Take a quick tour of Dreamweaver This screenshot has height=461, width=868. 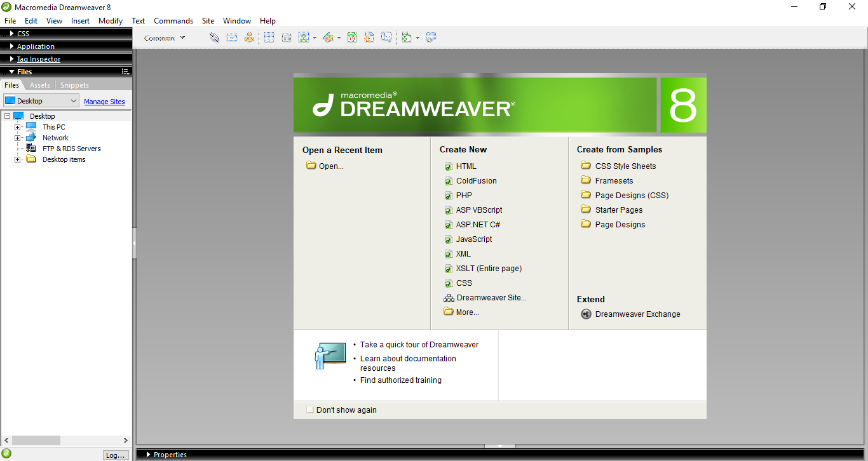(419, 345)
